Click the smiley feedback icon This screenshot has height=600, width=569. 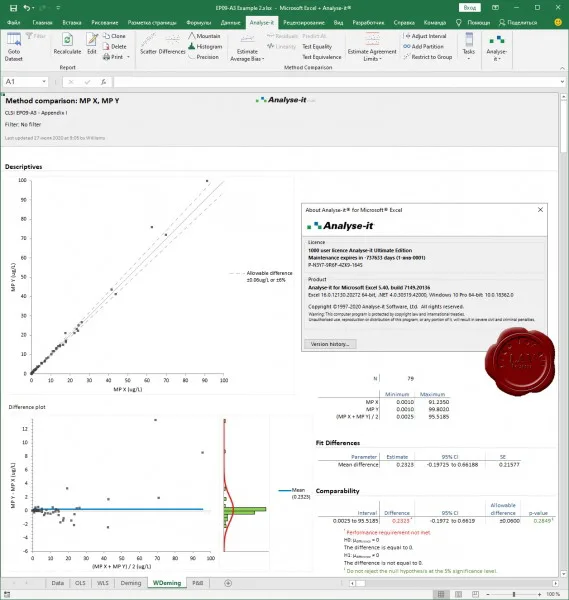(558, 23)
